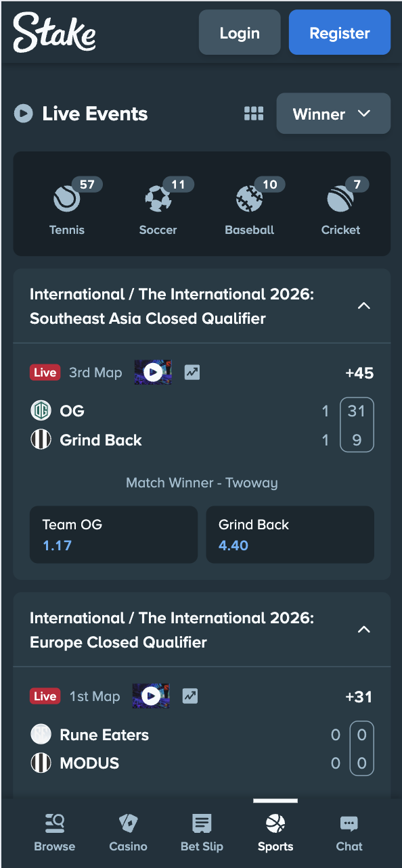Open statistics chart for OG match

click(192, 372)
